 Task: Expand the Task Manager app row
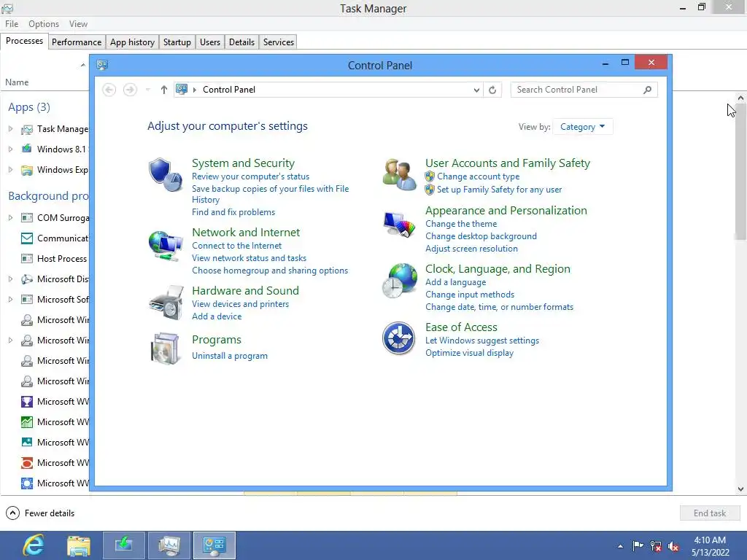click(x=10, y=129)
